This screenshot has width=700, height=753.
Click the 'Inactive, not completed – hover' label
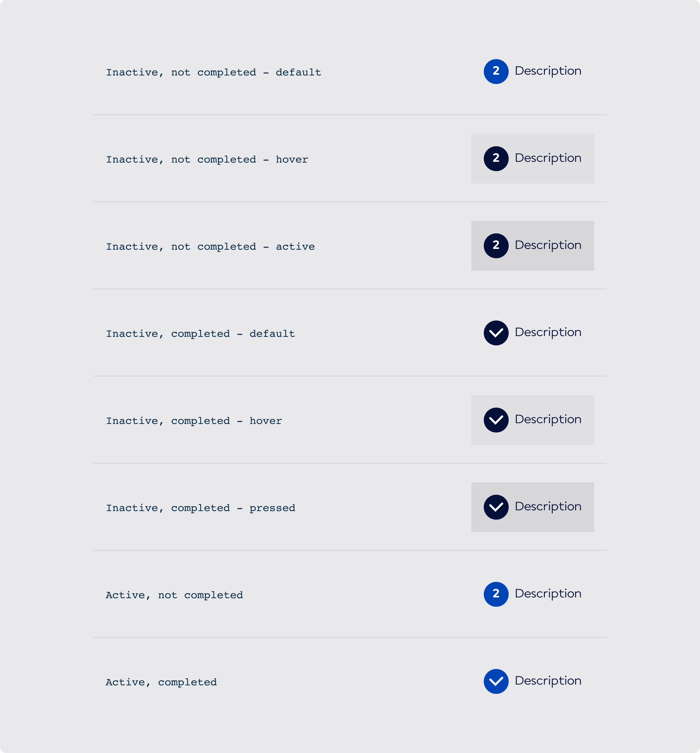(207, 160)
